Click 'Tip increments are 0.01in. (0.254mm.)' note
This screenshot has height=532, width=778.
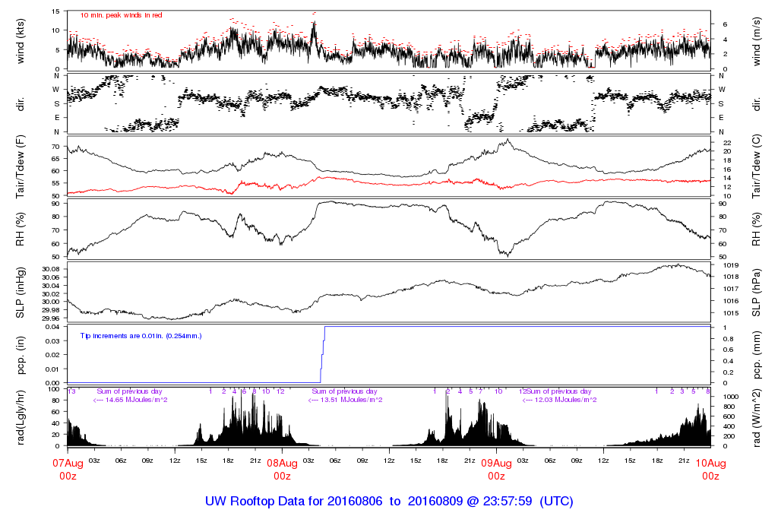tap(141, 336)
